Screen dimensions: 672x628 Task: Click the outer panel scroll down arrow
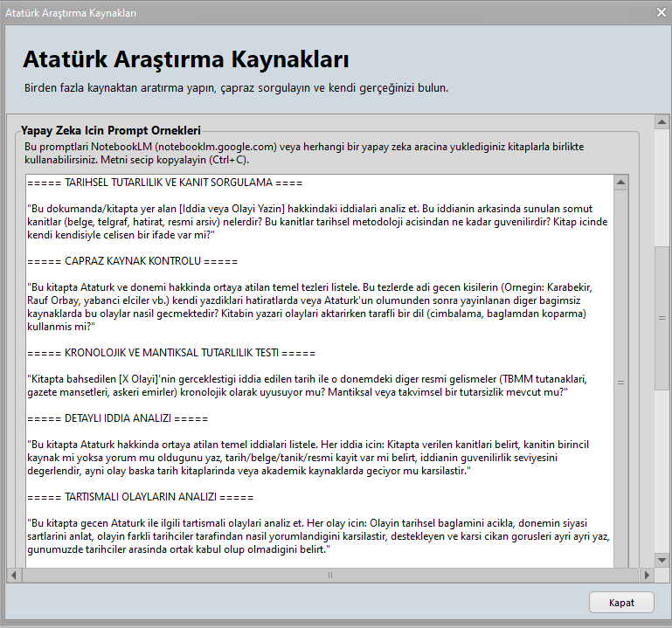[x=662, y=560]
